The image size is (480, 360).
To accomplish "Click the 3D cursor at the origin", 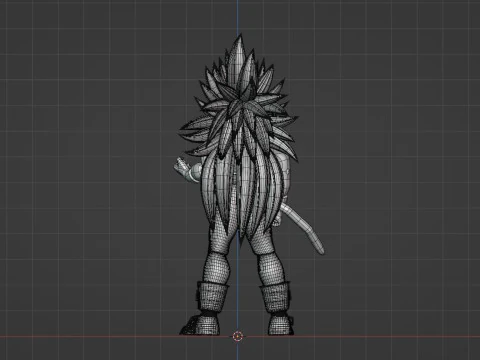I will [237, 336].
